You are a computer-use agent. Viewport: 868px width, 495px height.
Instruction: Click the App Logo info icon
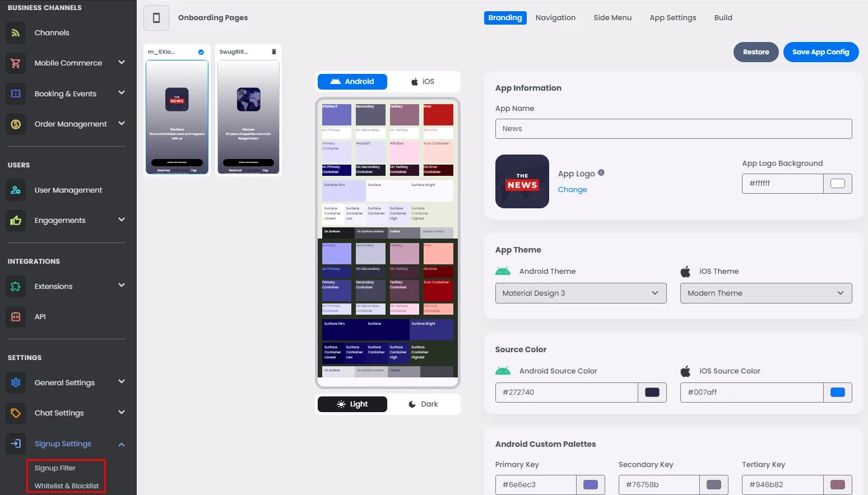coord(601,173)
